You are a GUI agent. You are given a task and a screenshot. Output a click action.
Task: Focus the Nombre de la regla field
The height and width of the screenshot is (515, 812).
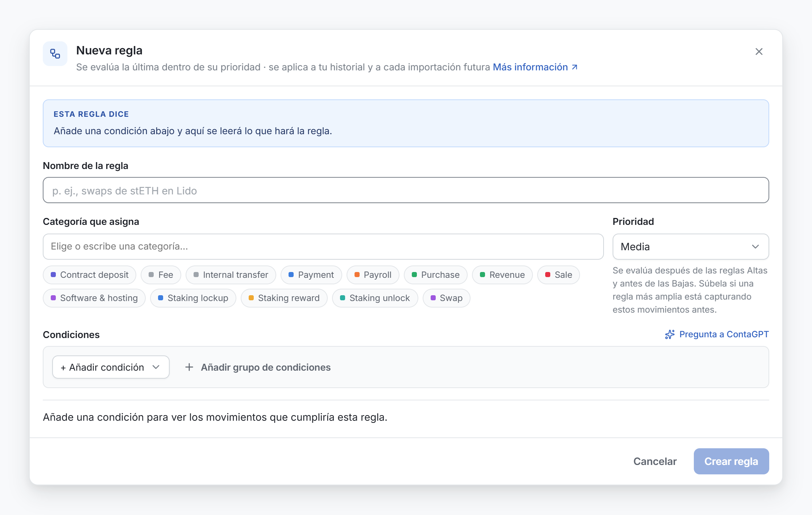point(406,190)
